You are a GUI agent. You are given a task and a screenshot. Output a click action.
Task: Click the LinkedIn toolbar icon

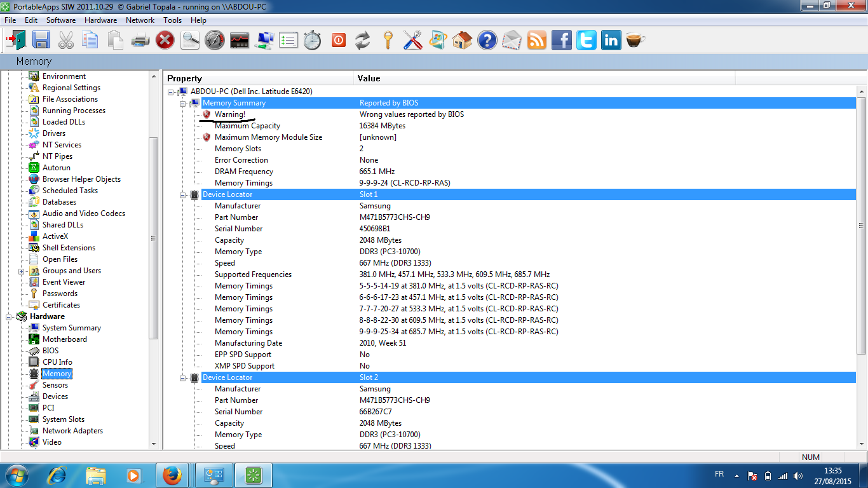point(611,41)
